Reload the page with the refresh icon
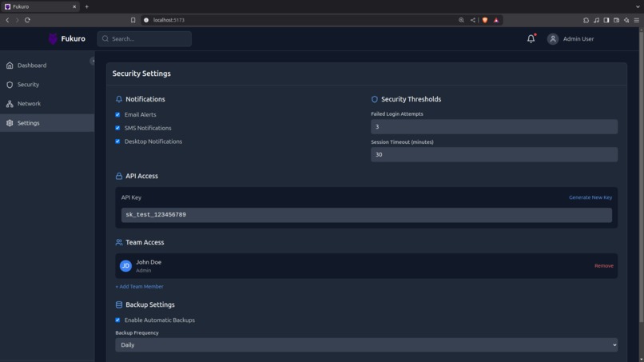The width and height of the screenshot is (644, 362). click(x=27, y=20)
